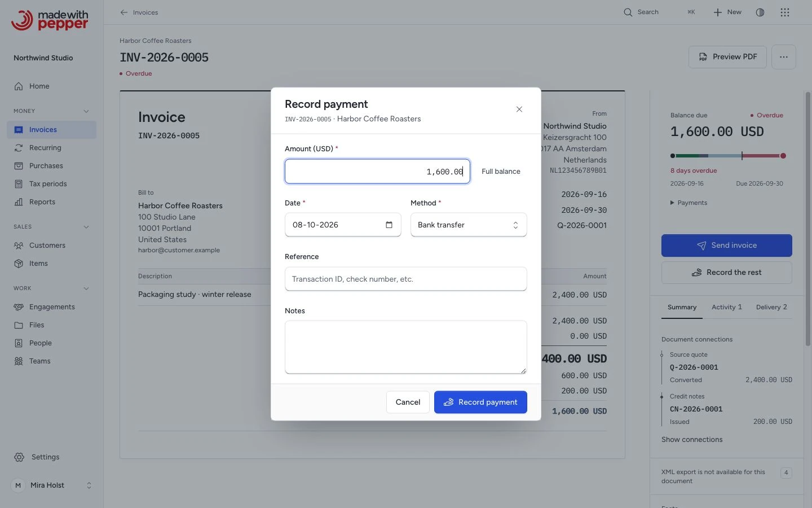812x508 pixels.
Task: Click the New button in the top bar
Action: (x=727, y=12)
